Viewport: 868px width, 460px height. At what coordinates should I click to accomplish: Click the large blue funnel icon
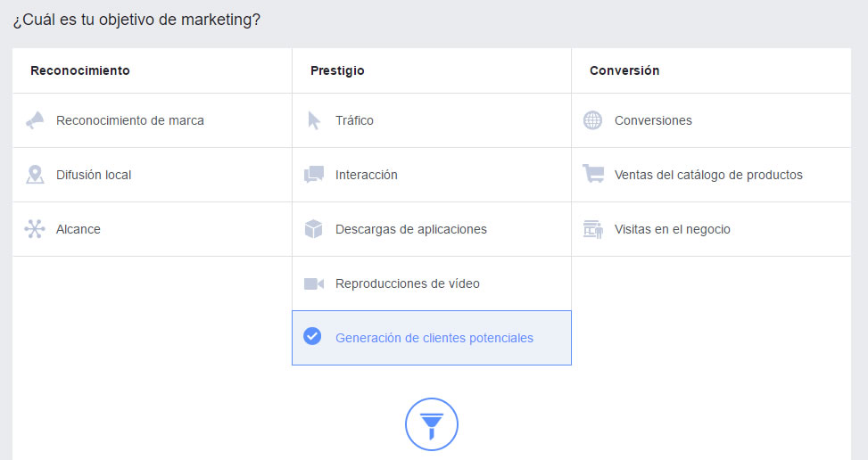(432, 424)
